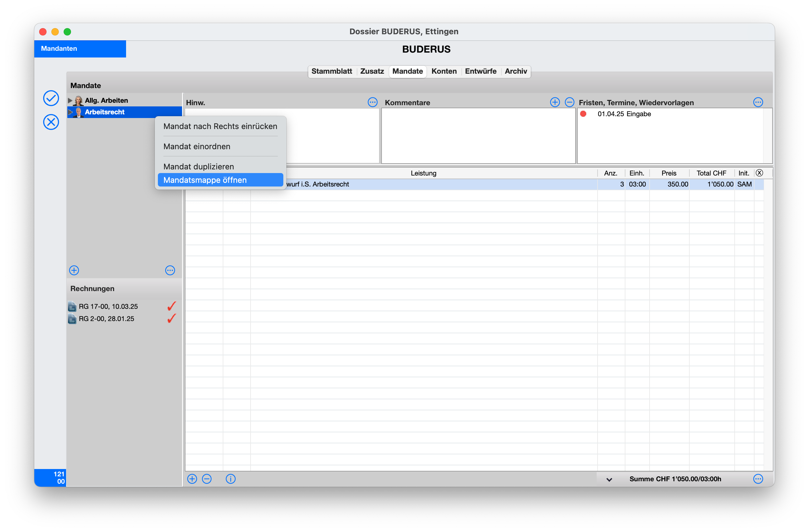Open Fristen, Termine options ellipsis icon
Screen dimensions: 809x532
(x=758, y=102)
